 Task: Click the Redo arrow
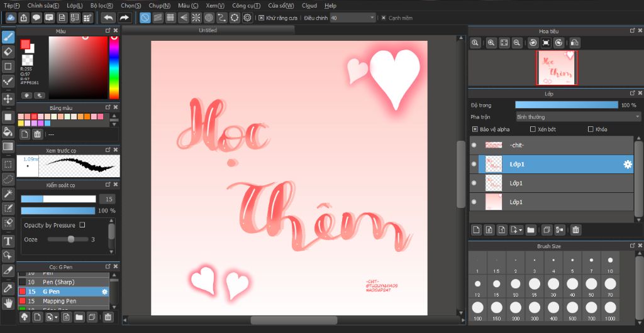(125, 18)
